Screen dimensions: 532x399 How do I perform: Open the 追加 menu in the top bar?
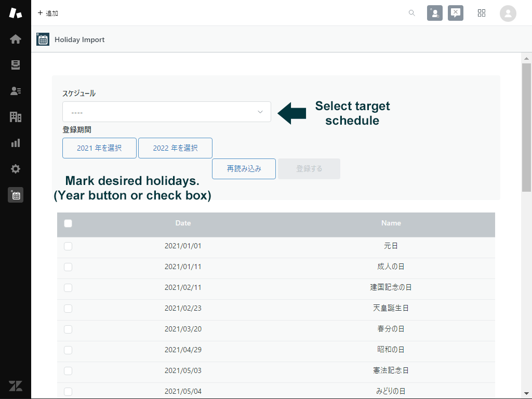click(47, 13)
